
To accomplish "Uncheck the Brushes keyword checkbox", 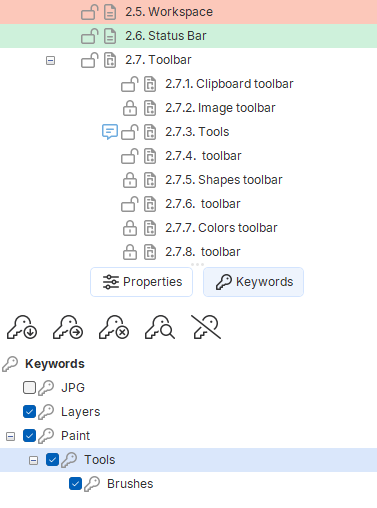I will 75,484.
